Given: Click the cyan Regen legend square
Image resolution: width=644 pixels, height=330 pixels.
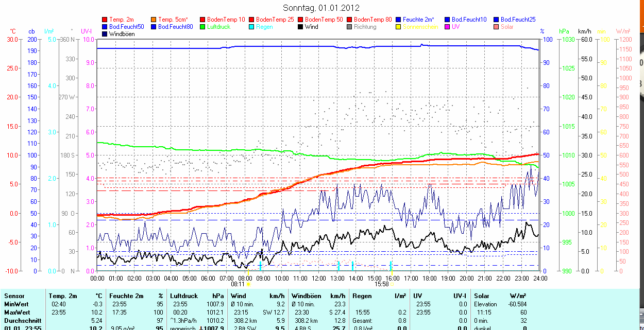Looking at the screenshot, I should click(251, 27).
